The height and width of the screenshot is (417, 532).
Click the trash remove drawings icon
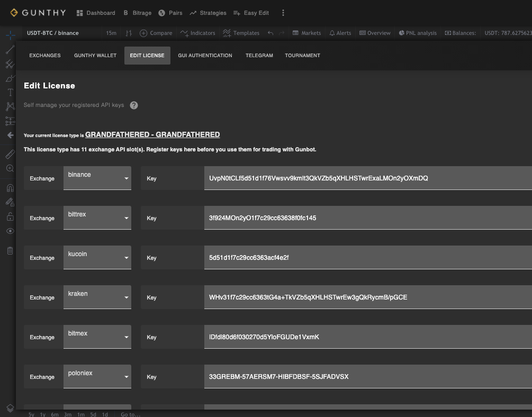click(10, 250)
